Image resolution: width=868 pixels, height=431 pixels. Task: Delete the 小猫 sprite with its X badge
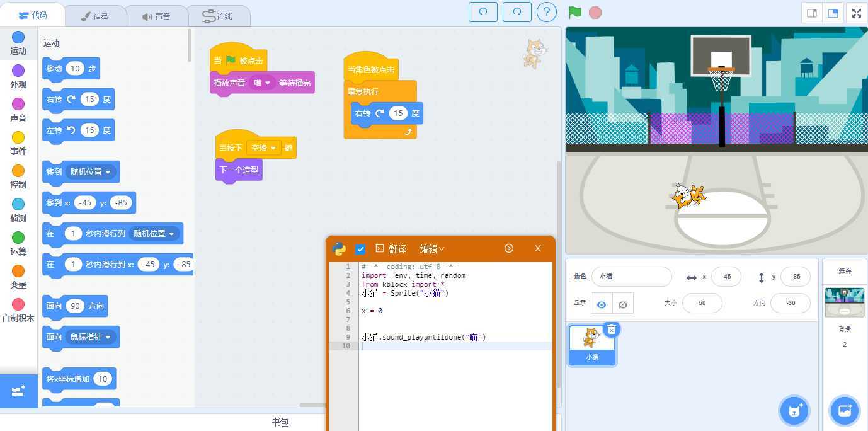tap(612, 330)
